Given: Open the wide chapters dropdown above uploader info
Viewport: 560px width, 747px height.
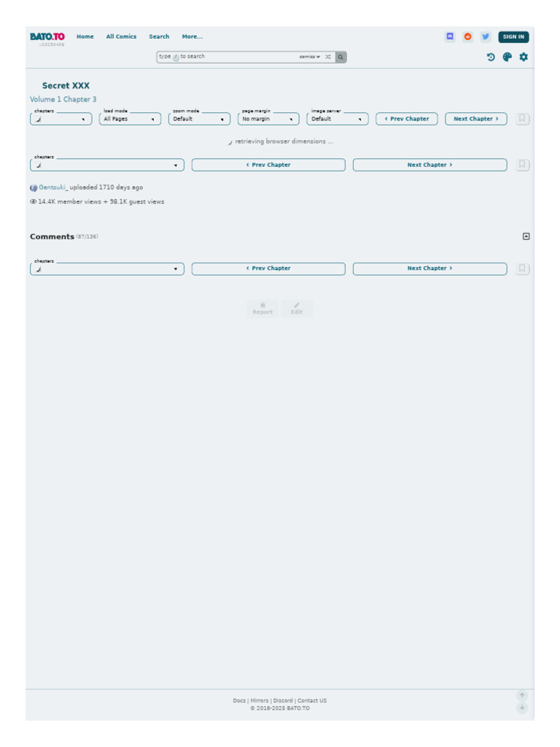Looking at the screenshot, I should [x=106, y=166].
